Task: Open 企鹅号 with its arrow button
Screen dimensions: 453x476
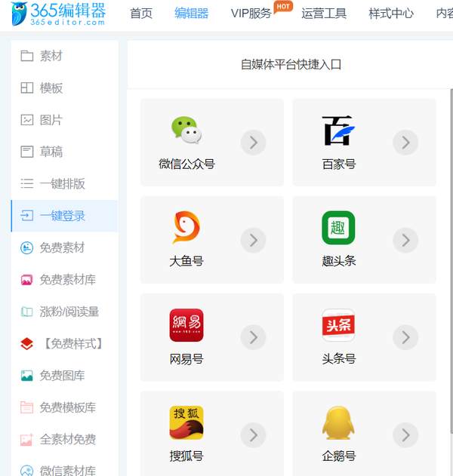Action: (405, 435)
